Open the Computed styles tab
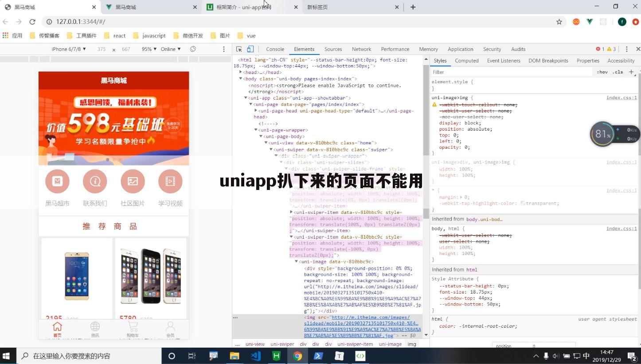This screenshot has height=364, width=641. pyautogui.click(x=466, y=61)
